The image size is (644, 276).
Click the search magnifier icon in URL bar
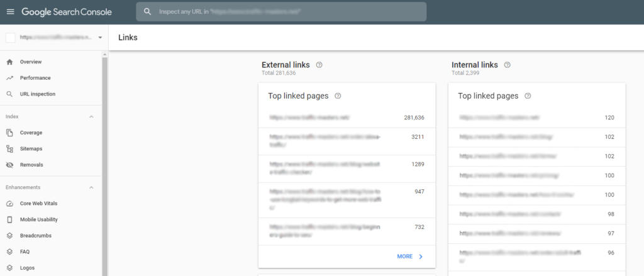[148, 12]
